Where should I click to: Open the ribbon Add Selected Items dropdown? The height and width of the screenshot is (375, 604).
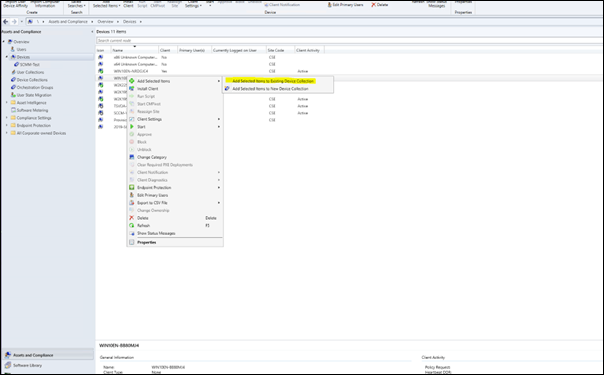(x=106, y=5)
